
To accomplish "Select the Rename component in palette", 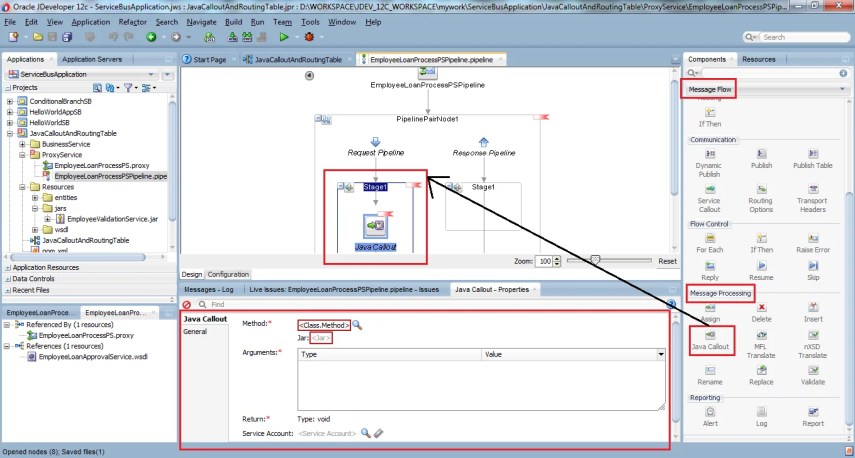I will [x=710, y=376].
